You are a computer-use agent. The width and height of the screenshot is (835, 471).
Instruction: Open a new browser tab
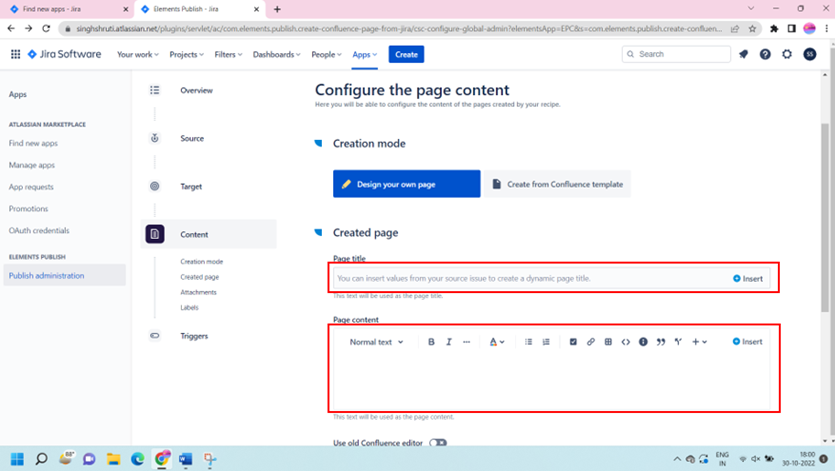[277, 9]
